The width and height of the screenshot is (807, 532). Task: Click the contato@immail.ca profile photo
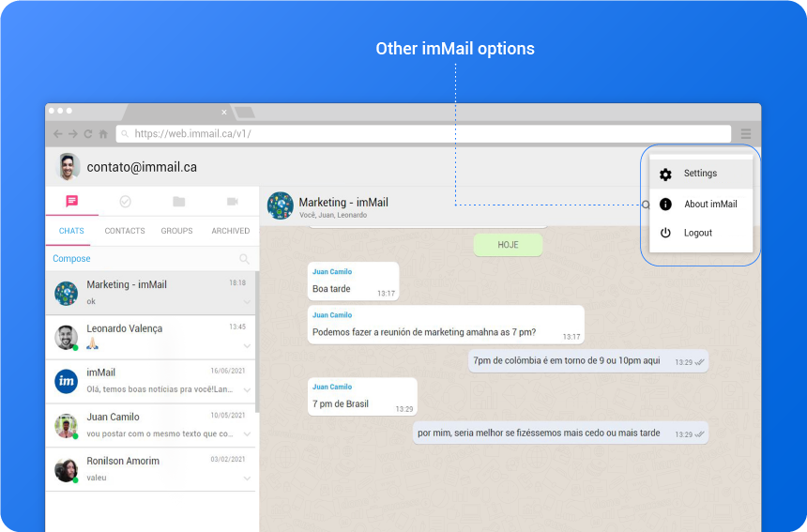68,167
